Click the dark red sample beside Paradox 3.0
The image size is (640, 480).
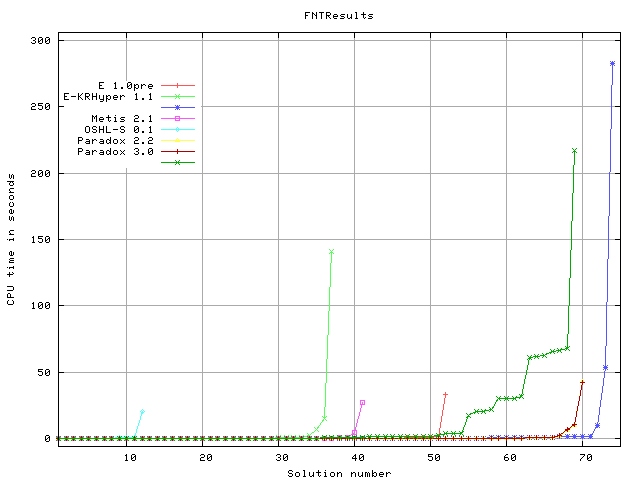(178, 152)
